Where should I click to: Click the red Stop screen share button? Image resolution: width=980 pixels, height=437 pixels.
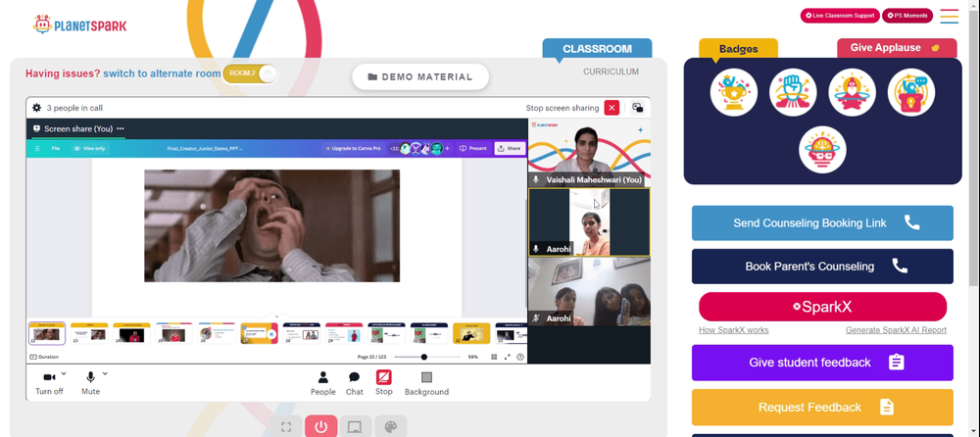[384, 382]
